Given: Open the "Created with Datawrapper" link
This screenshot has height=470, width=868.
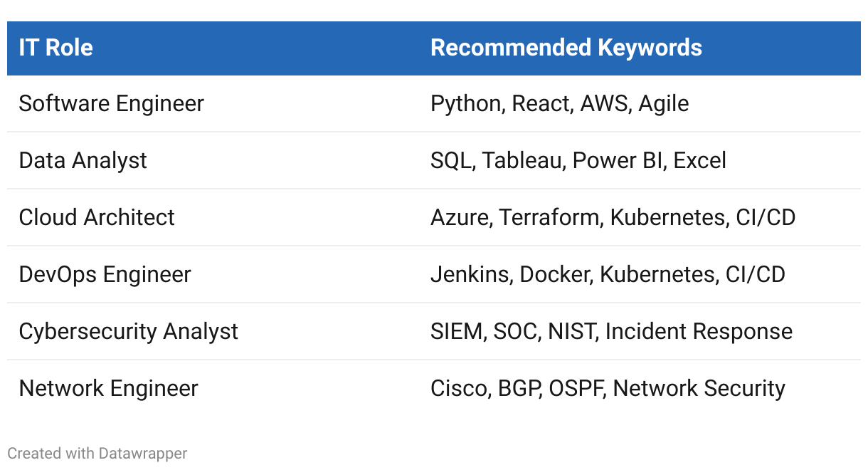Looking at the screenshot, I should tap(97, 453).
